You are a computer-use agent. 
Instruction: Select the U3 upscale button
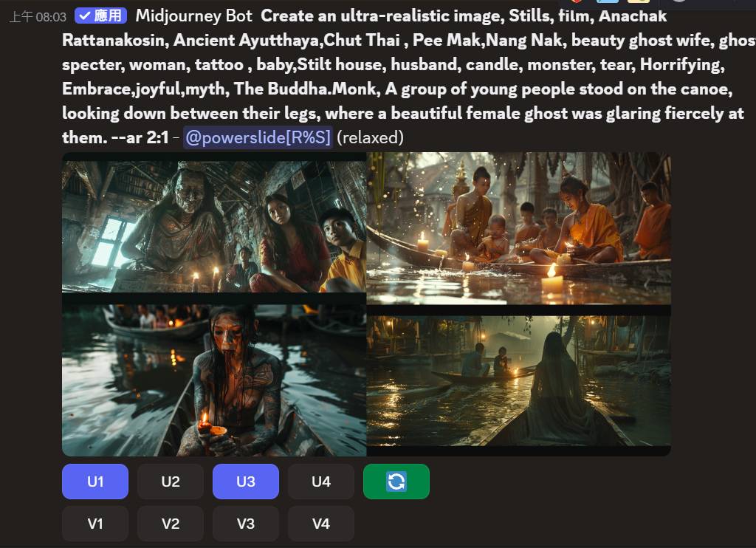245,482
